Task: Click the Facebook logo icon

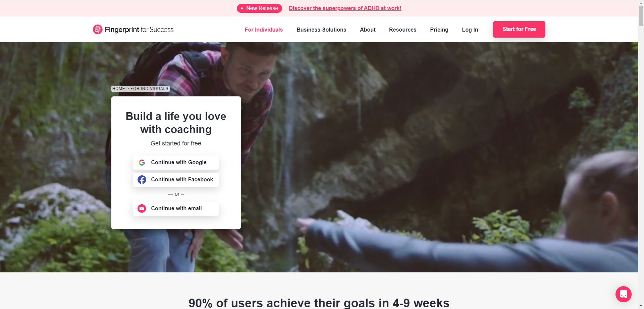Action: (x=142, y=180)
